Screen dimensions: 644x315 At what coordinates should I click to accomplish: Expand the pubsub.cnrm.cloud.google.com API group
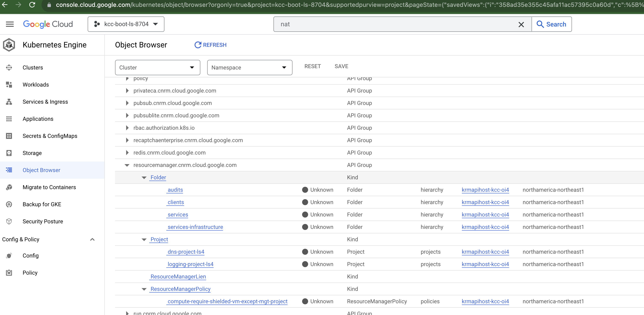(x=127, y=103)
